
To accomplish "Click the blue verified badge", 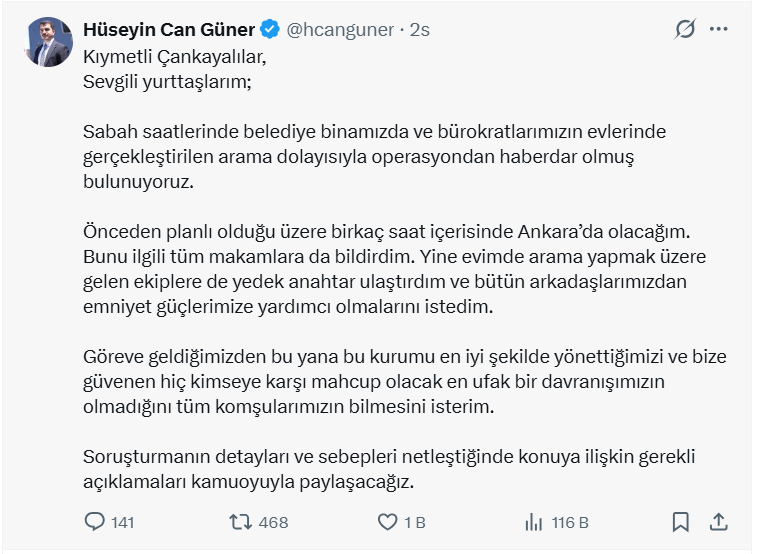I will click(270, 29).
